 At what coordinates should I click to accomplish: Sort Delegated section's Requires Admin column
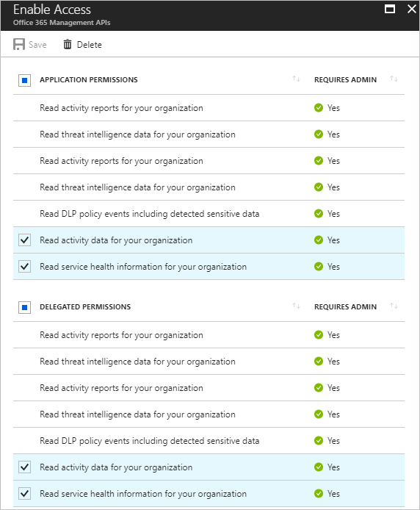coord(394,306)
